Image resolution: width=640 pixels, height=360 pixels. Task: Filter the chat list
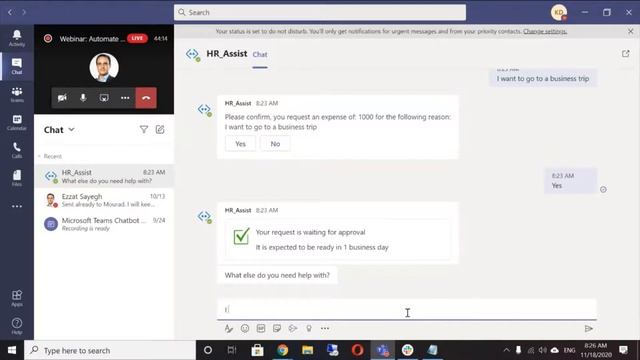click(x=144, y=130)
